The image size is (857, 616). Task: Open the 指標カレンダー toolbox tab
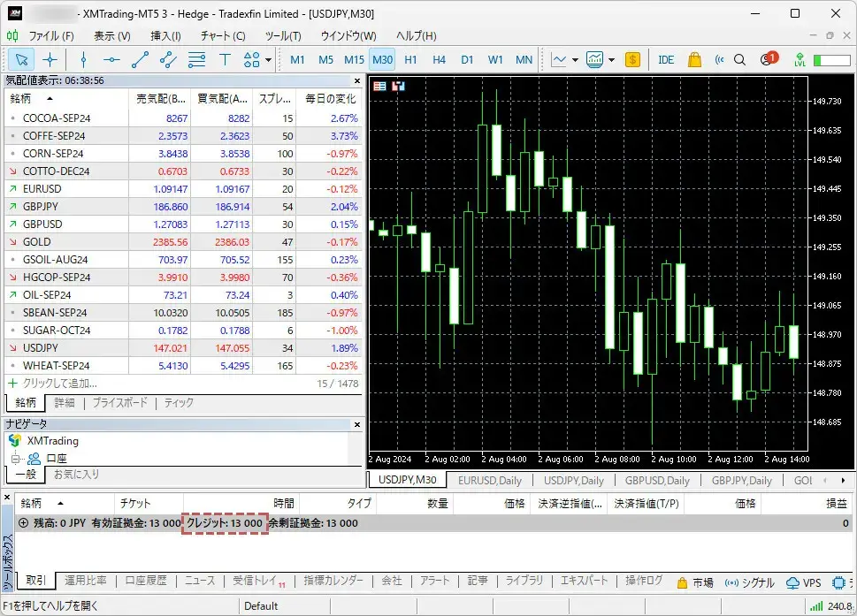(x=333, y=581)
